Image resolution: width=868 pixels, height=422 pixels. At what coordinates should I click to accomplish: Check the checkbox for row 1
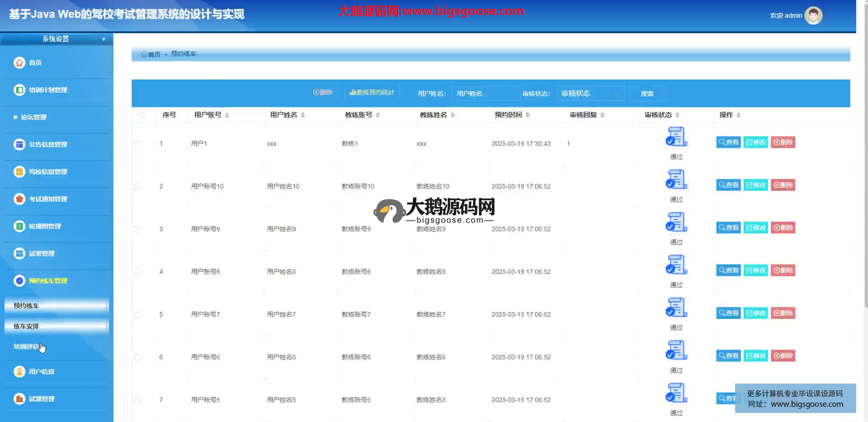[x=138, y=144]
